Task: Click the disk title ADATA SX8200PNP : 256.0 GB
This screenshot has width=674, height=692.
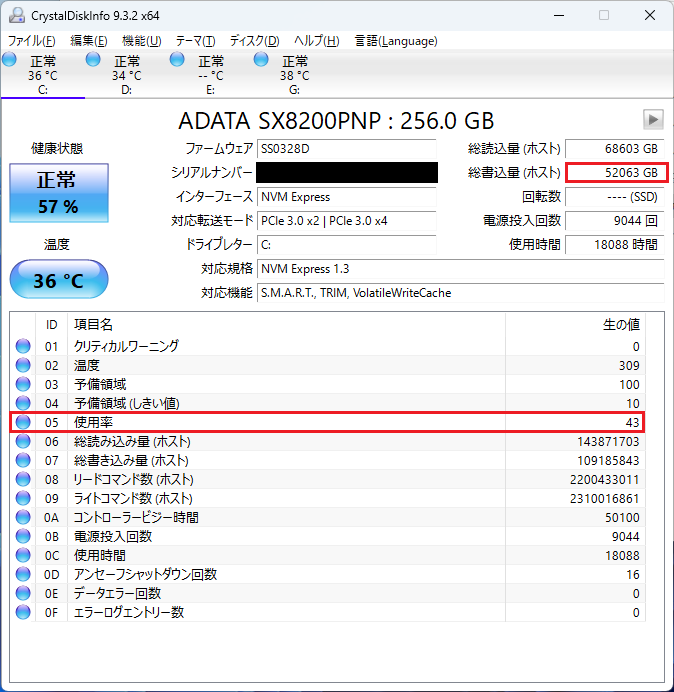Action: point(336,120)
